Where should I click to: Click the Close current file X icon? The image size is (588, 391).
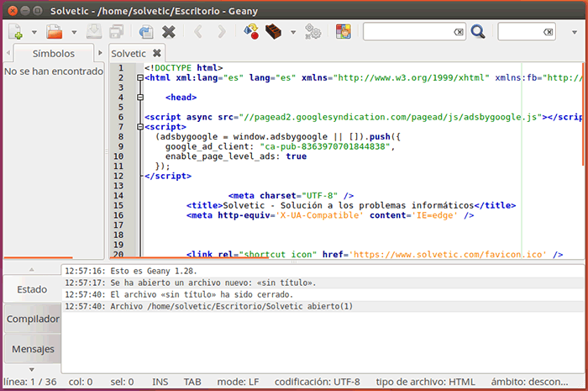[x=169, y=32]
